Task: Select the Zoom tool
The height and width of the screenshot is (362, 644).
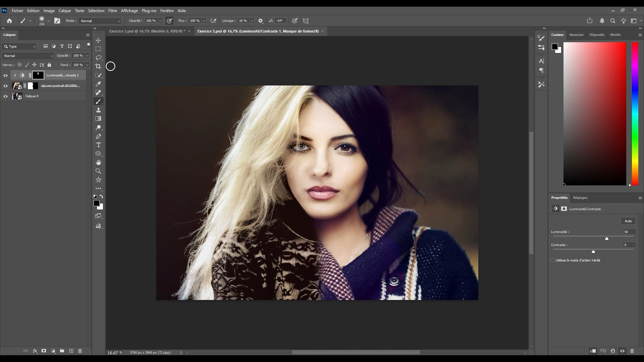Action: pyautogui.click(x=98, y=171)
